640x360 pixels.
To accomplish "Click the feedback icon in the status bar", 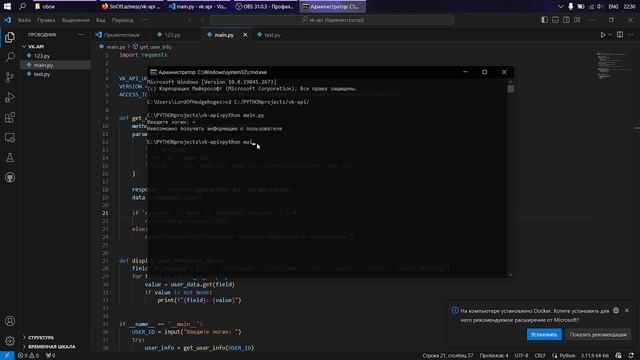I will (x=618, y=356).
